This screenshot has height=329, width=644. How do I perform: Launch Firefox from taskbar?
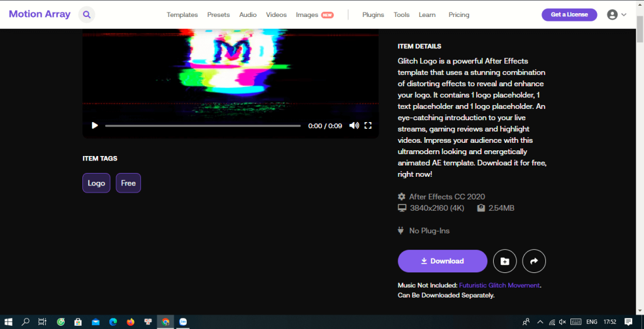click(131, 322)
